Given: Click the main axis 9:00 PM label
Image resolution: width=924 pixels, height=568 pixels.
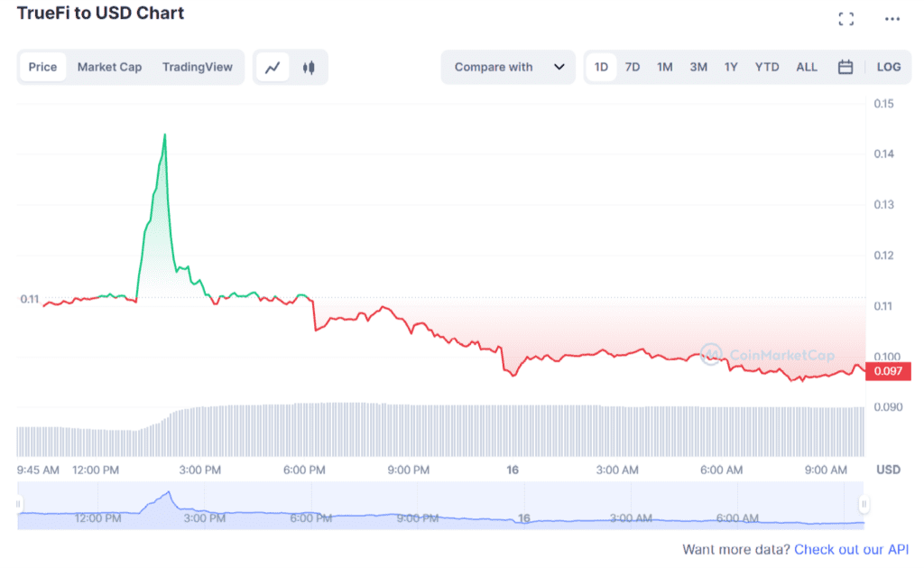Looking at the screenshot, I should [x=409, y=470].
